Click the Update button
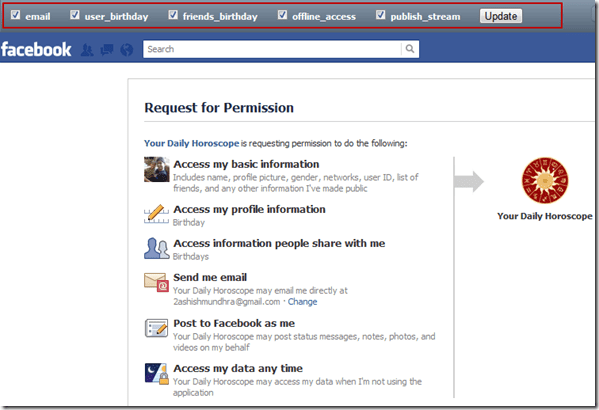Screen dimensions: 599x410 (501, 16)
